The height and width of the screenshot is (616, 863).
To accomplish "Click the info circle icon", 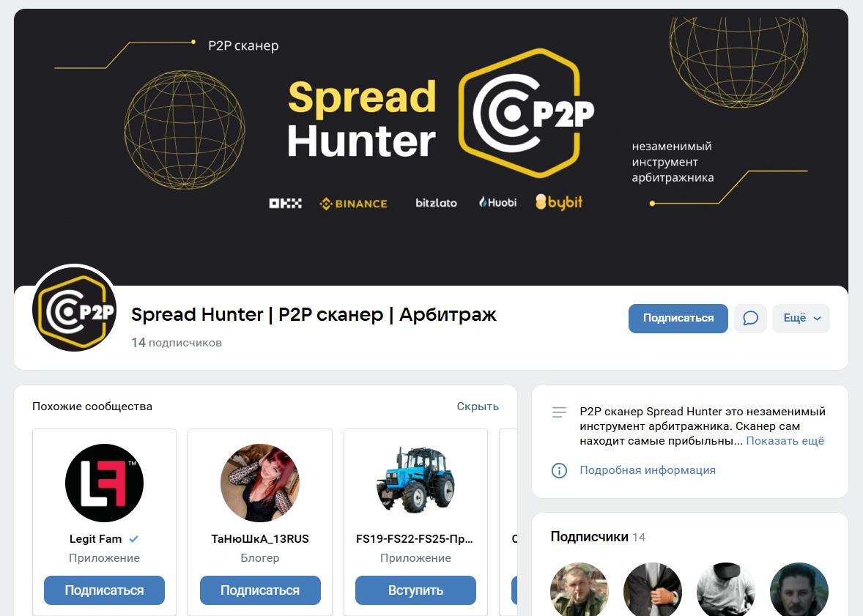I will click(559, 471).
